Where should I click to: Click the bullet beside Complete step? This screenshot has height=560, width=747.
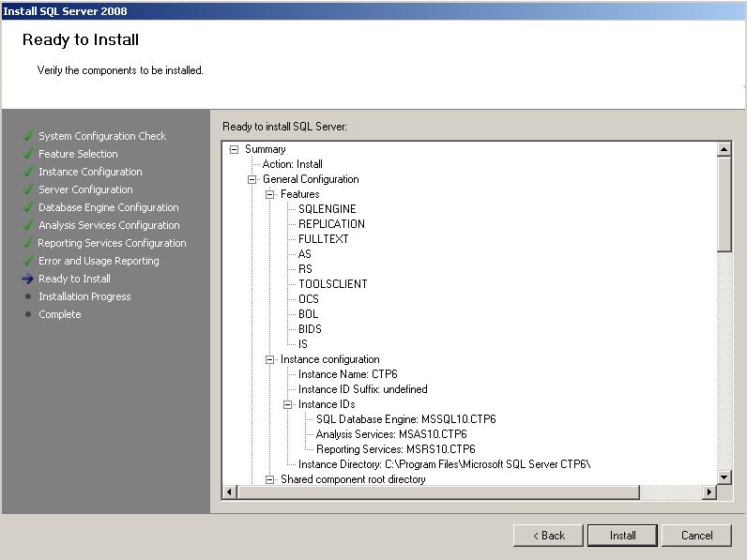28,314
